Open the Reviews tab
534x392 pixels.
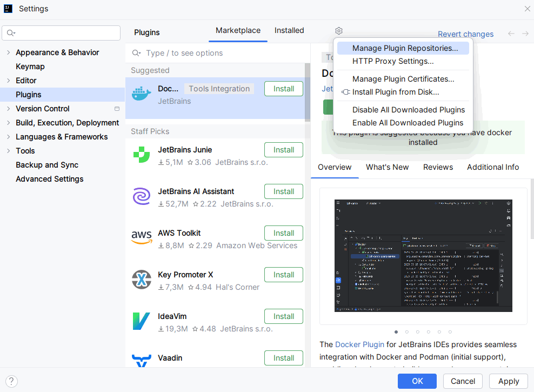(438, 167)
